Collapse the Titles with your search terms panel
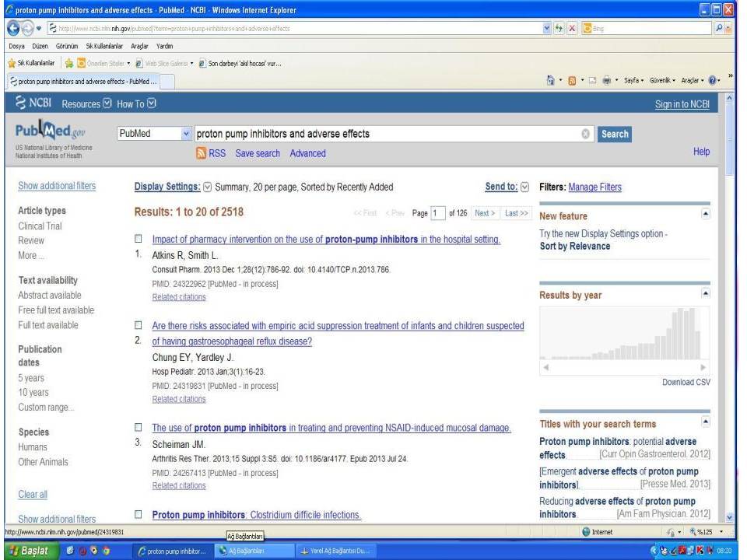The image size is (747, 560). coord(706,422)
